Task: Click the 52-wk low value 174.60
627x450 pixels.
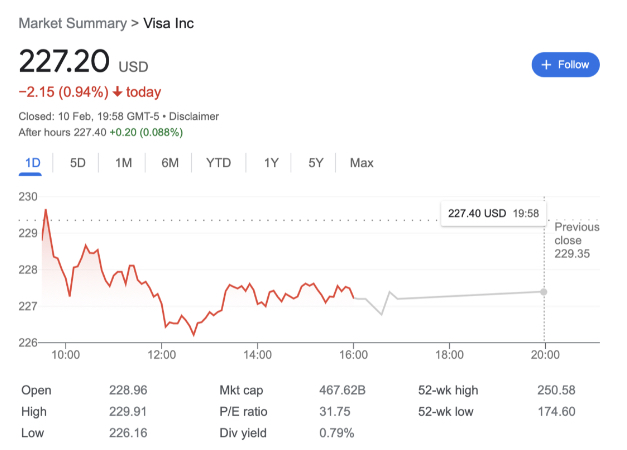Action: pos(556,412)
